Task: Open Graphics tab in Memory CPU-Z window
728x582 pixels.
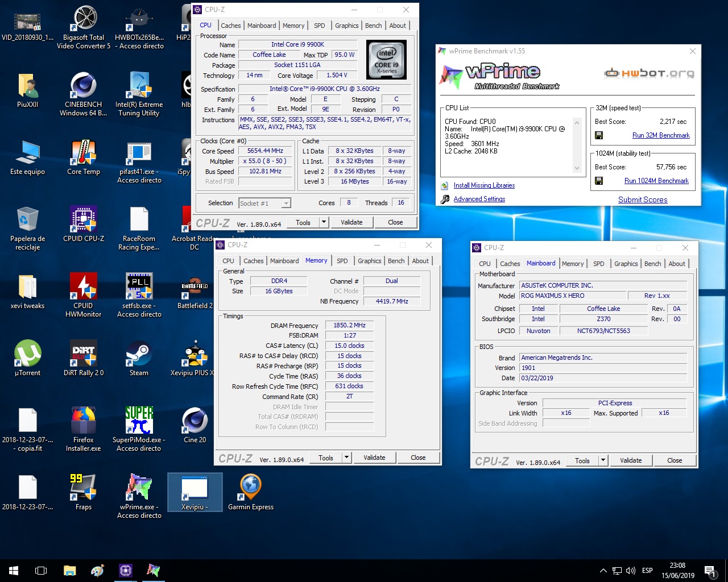Action: click(370, 261)
